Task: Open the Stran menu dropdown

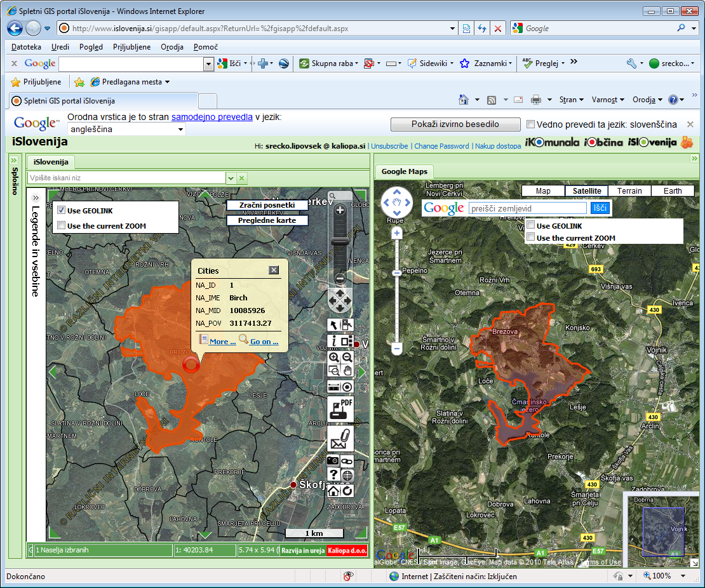Action: pyautogui.click(x=571, y=99)
